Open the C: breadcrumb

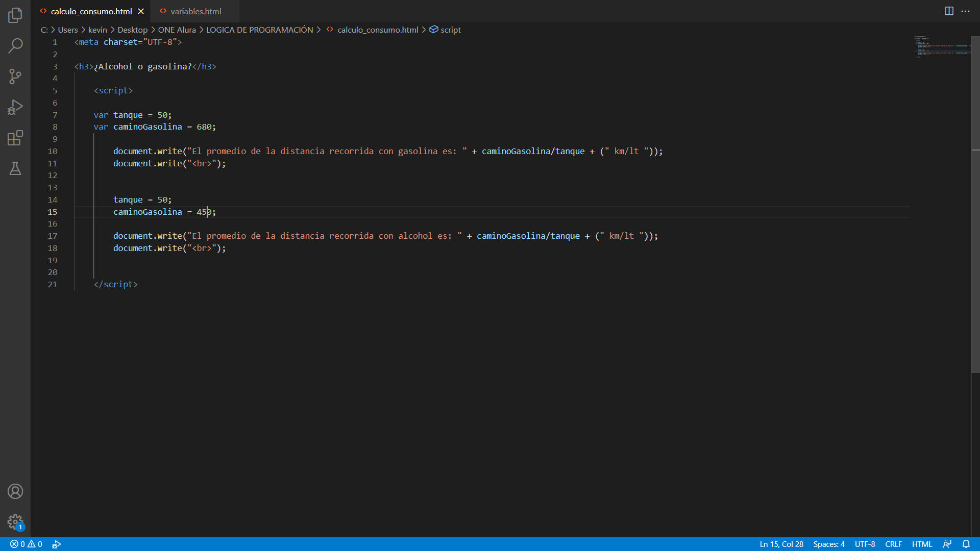[x=44, y=30]
